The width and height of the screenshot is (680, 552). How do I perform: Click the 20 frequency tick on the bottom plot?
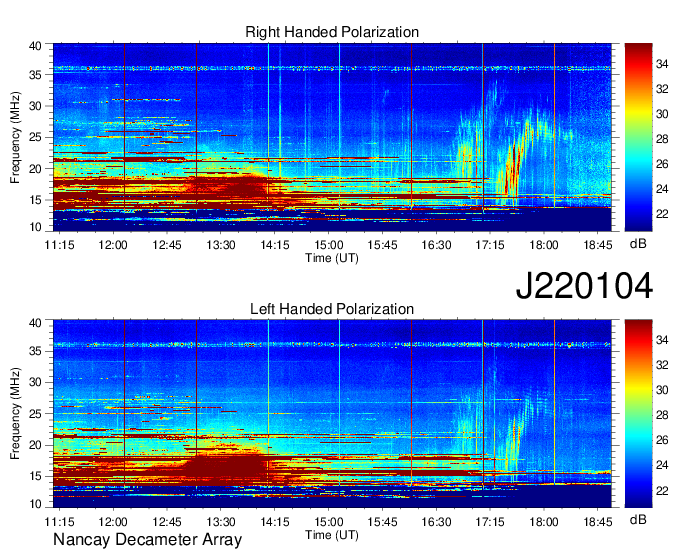tap(35, 445)
